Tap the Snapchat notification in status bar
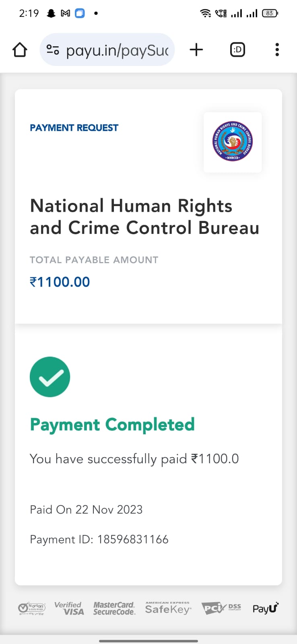The height and width of the screenshot is (644, 297). pyautogui.click(x=51, y=13)
